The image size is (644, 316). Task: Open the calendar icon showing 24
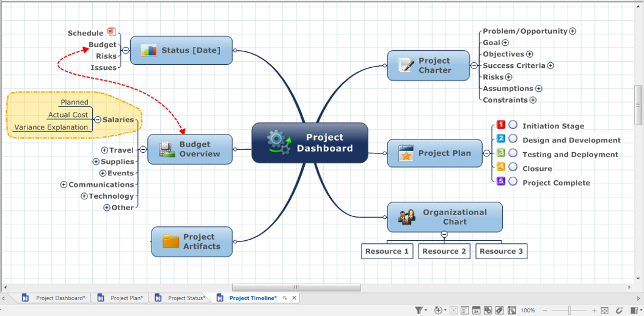pos(477,310)
